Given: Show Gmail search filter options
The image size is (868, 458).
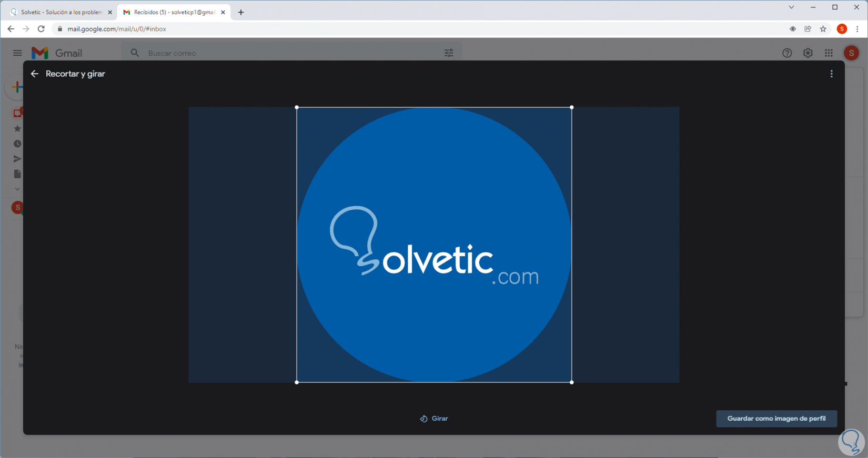Looking at the screenshot, I should click(x=449, y=53).
